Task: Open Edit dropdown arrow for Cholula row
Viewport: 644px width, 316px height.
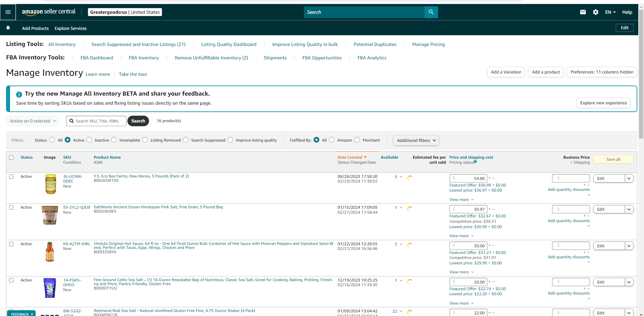Action: [x=629, y=246]
